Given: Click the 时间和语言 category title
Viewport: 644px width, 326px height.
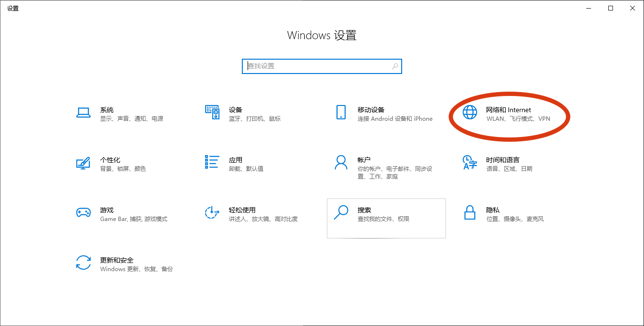Looking at the screenshot, I should point(503,160).
